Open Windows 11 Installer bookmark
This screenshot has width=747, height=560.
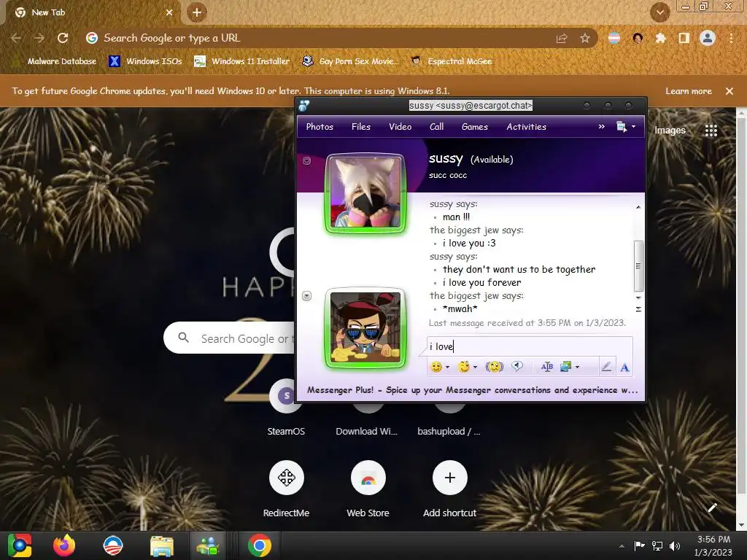coord(242,61)
